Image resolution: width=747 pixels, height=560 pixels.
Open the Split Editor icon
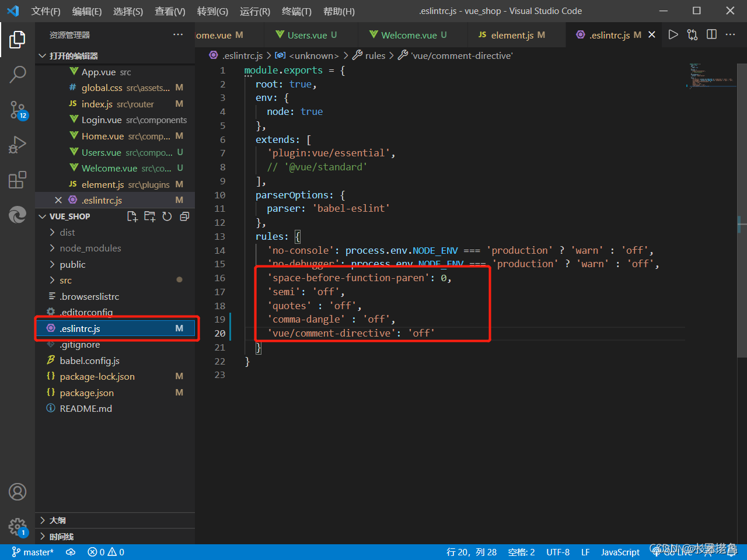point(711,34)
